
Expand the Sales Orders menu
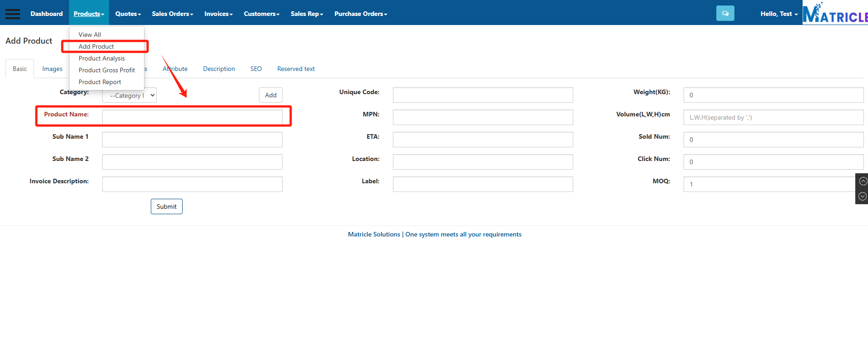tap(173, 14)
